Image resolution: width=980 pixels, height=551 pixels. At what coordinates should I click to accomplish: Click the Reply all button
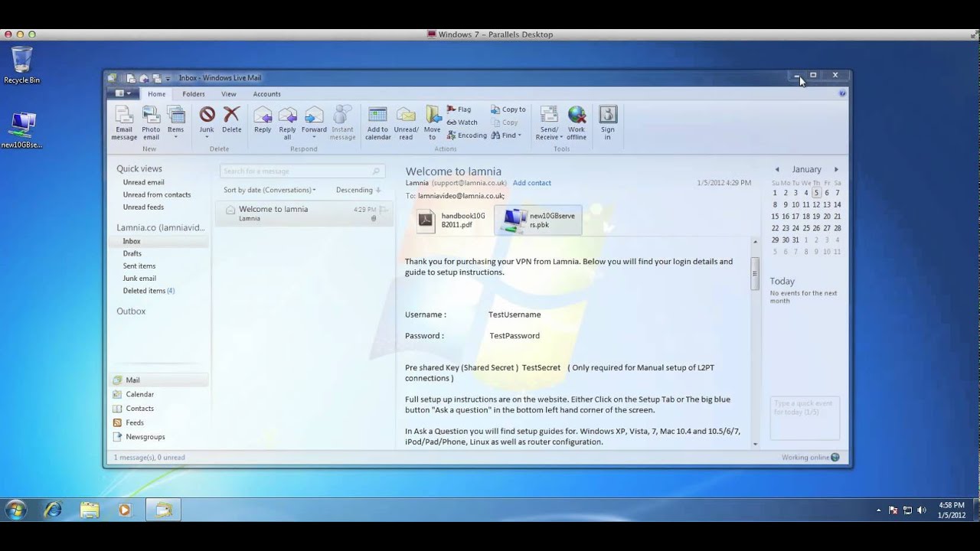pos(287,122)
